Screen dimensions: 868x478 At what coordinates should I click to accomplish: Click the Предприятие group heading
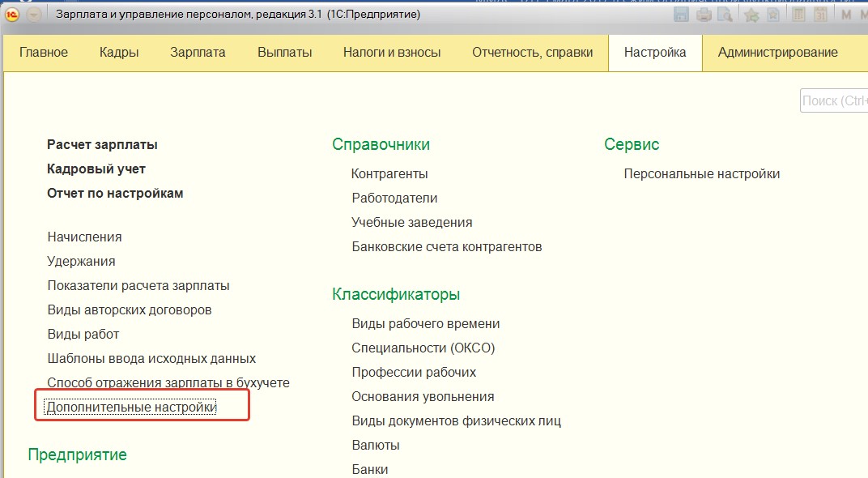point(78,455)
